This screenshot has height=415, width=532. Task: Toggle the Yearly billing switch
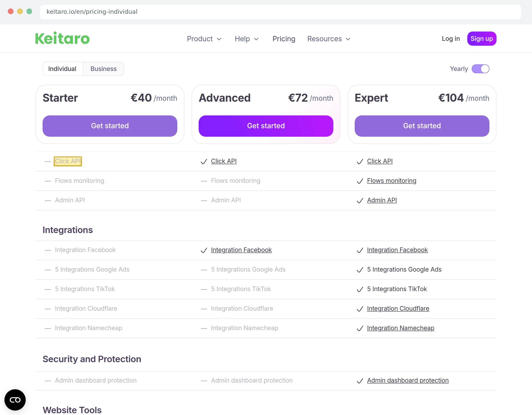pyautogui.click(x=480, y=69)
